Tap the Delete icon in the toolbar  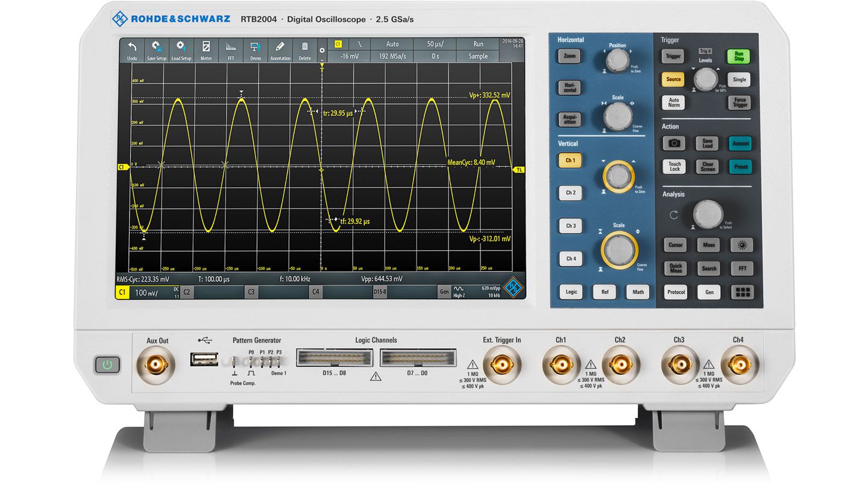pyautogui.click(x=304, y=49)
